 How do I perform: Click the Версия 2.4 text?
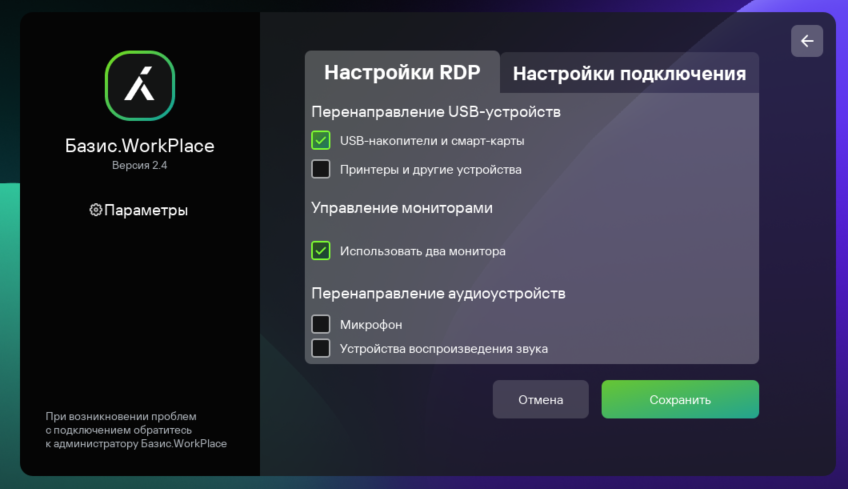pos(140,166)
